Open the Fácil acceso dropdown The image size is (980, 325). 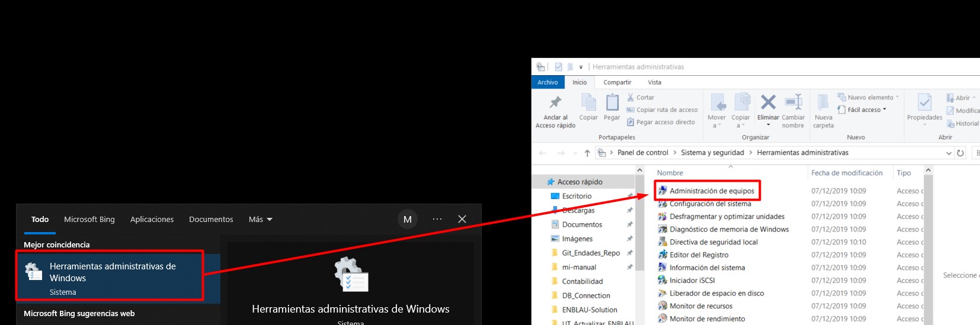tap(862, 110)
